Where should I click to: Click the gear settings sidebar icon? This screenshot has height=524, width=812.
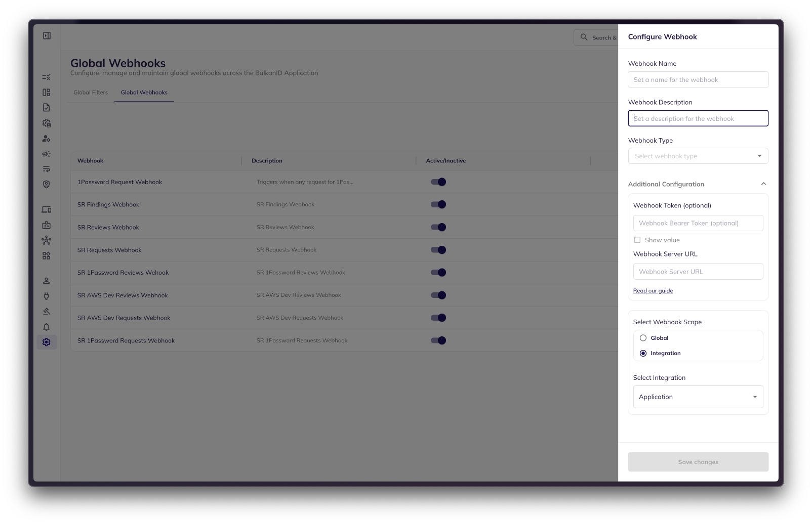(x=47, y=342)
